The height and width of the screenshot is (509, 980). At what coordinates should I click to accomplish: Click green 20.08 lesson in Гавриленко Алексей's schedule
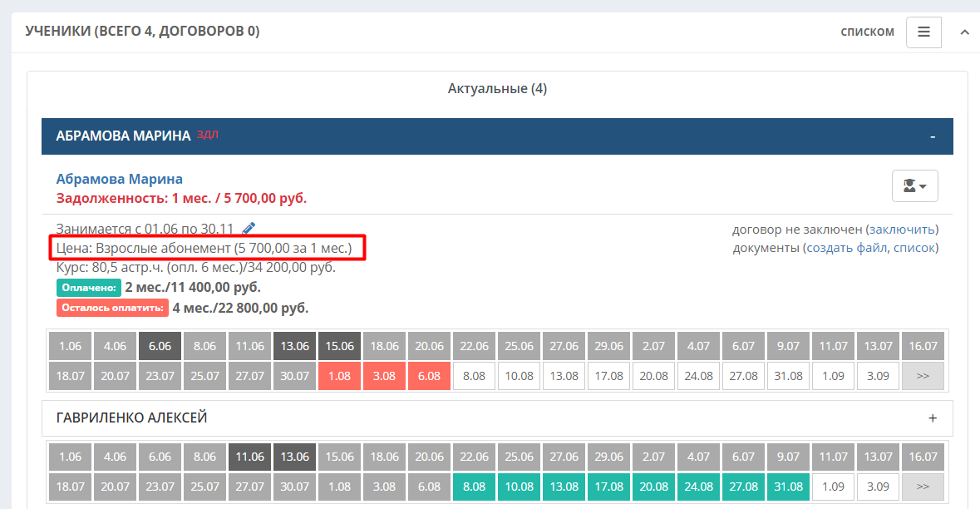[x=654, y=487]
